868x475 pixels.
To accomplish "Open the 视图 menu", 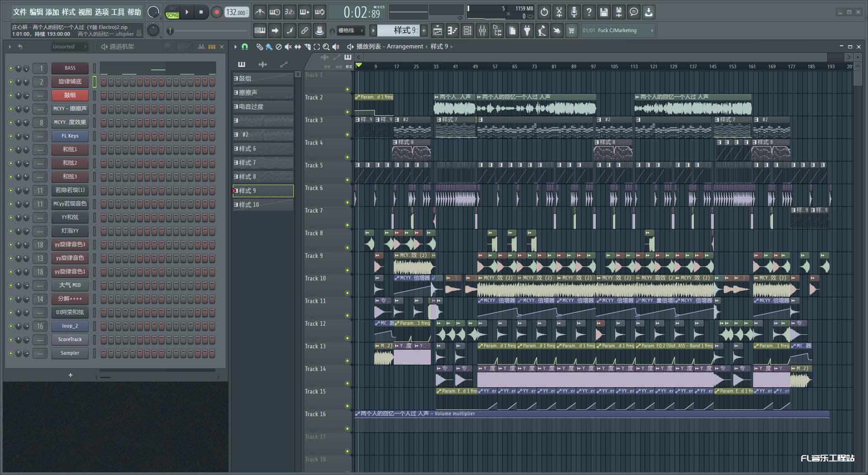I will point(85,12).
